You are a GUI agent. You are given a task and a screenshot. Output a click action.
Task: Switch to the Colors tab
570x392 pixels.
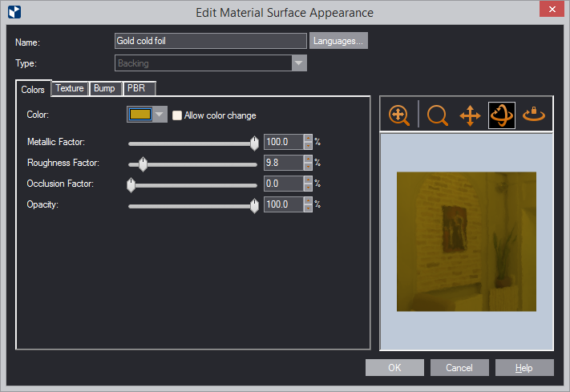33,90
